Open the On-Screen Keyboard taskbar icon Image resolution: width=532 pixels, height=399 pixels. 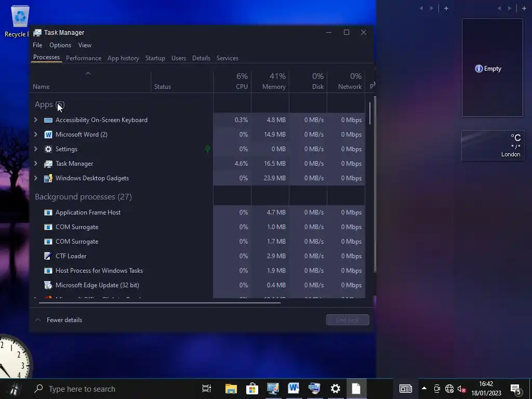[x=314, y=388]
